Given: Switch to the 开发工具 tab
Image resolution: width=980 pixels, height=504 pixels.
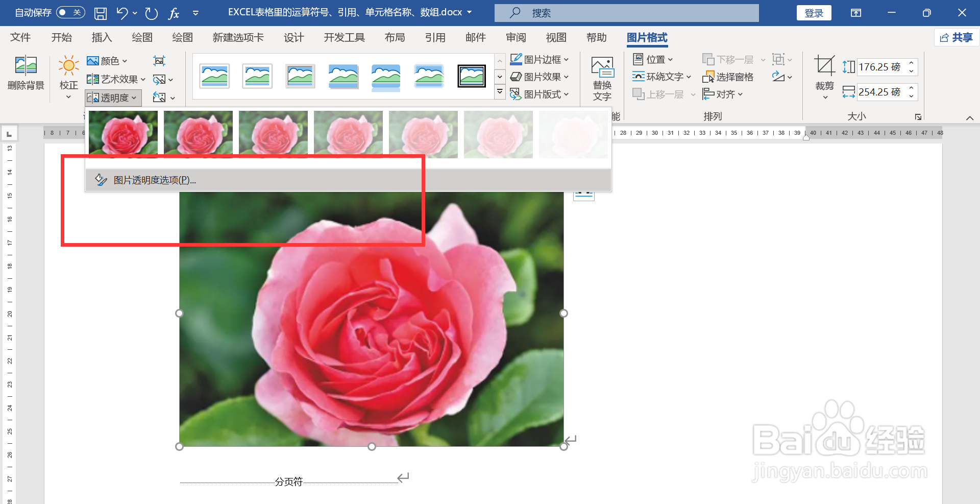Looking at the screenshot, I should click(344, 37).
